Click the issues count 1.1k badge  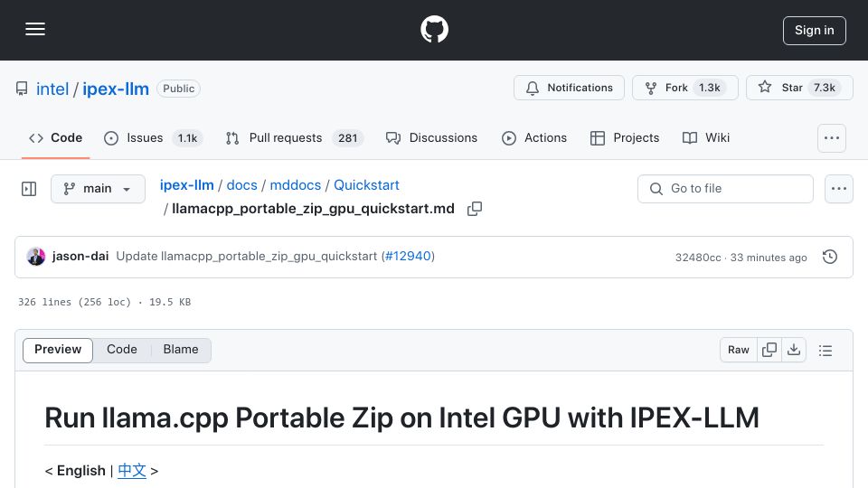[187, 138]
